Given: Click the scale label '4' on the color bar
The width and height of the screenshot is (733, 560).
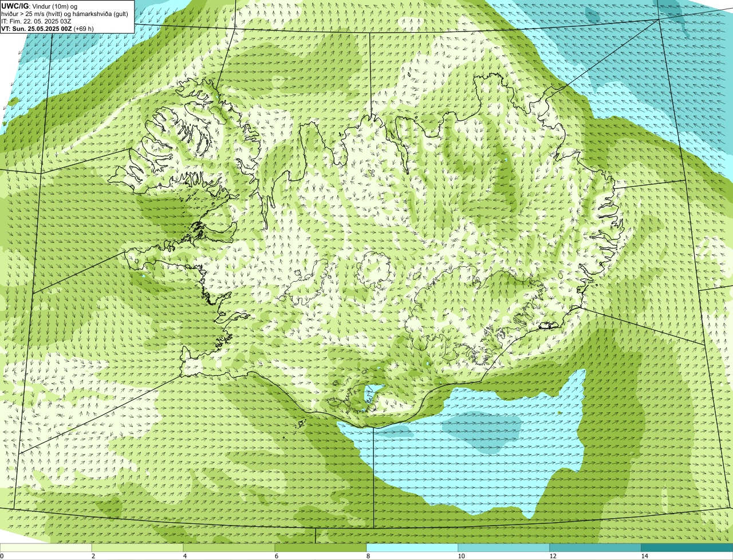Looking at the screenshot, I should pyautogui.click(x=184, y=556).
